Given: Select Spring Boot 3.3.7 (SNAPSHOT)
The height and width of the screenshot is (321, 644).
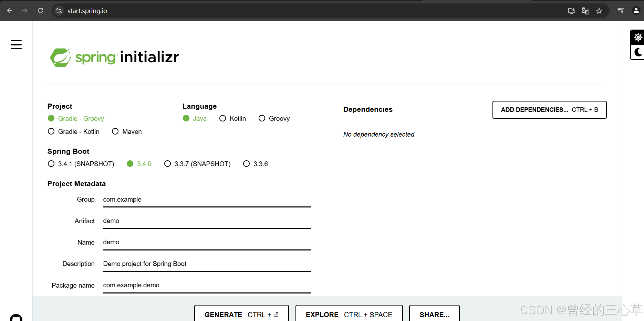Looking at the screenshot, I should point(197,164).
